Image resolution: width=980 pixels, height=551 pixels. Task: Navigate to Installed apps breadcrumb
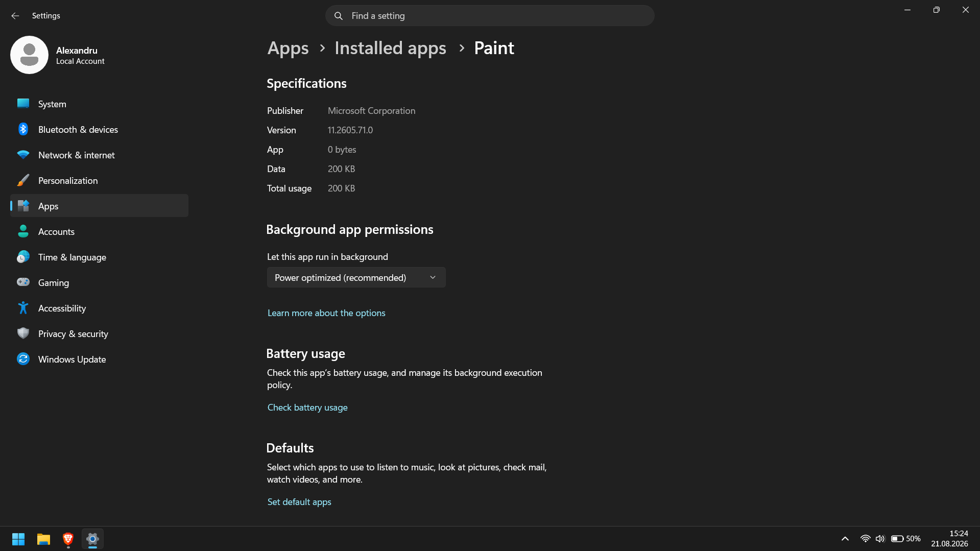coord(390,48)
